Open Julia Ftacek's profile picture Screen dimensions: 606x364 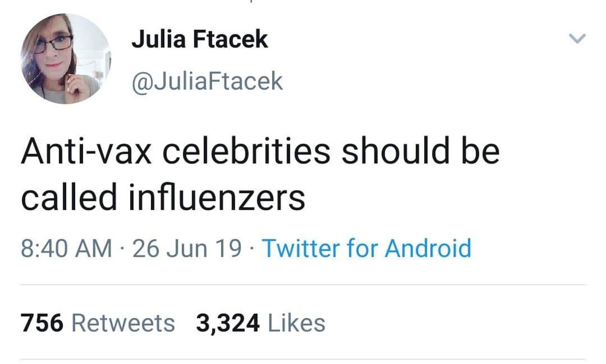(x=65, y=59)
